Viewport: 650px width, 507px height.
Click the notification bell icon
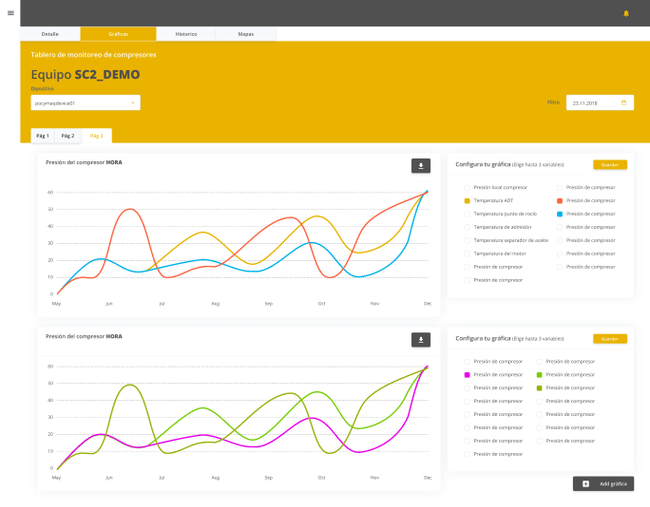coord(626,13)
